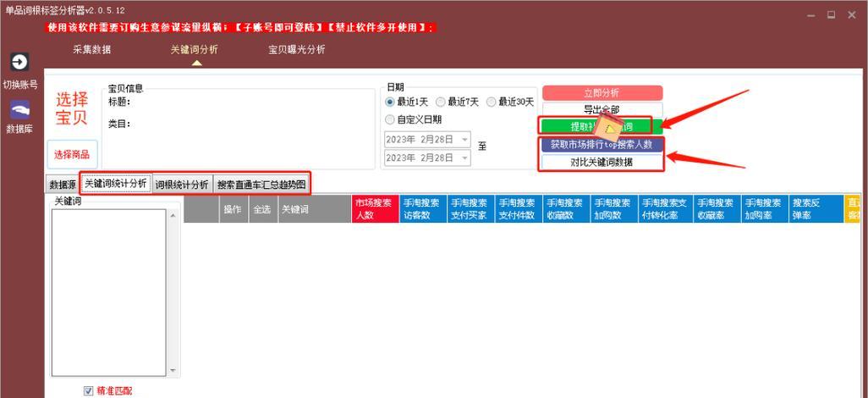
Task: Click 搜索反弹率 column header
Action: (x=816, y=209)
